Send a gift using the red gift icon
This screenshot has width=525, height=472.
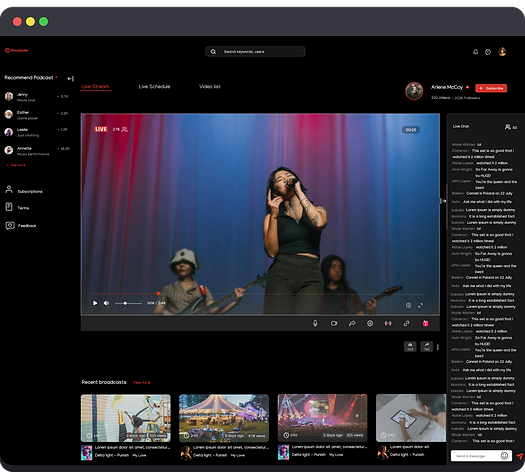pyautogui.click(x=425, y=323)
